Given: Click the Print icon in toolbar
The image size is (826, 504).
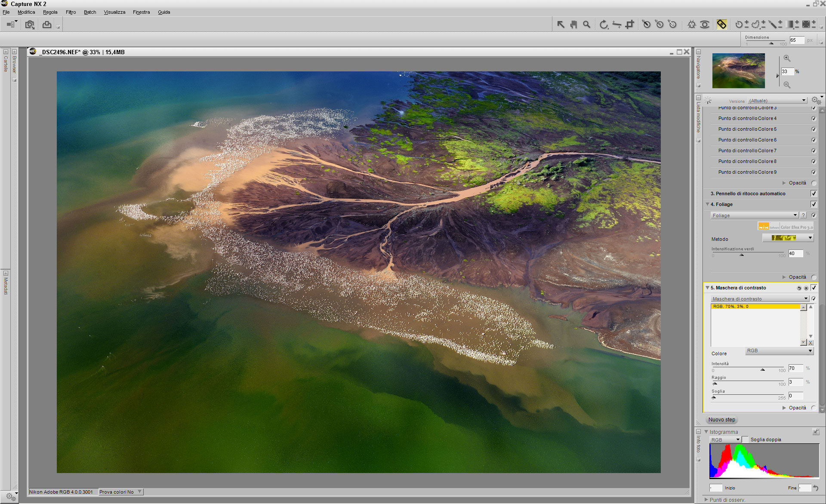Looking at the screenshot, I should (x=46, y=25).
